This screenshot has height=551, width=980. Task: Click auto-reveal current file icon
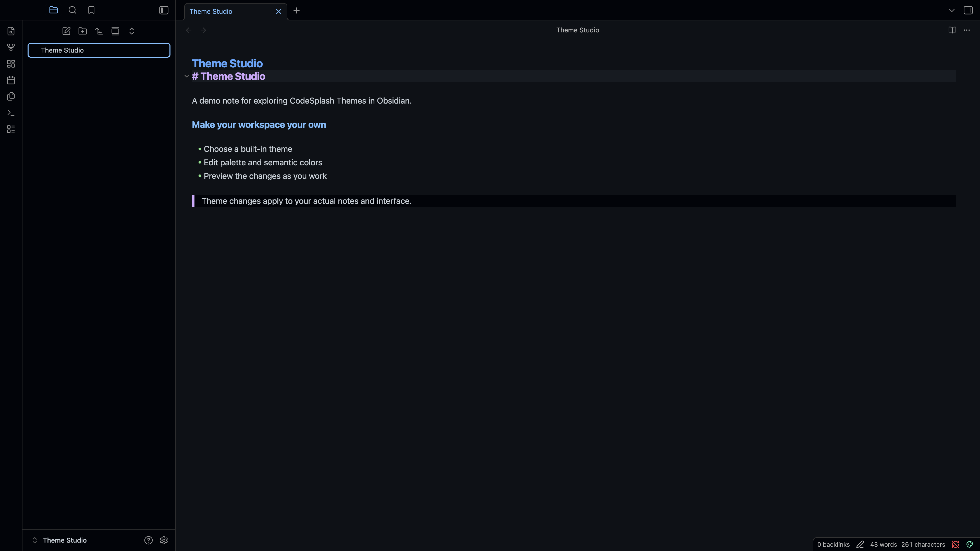tap(115, 31)
